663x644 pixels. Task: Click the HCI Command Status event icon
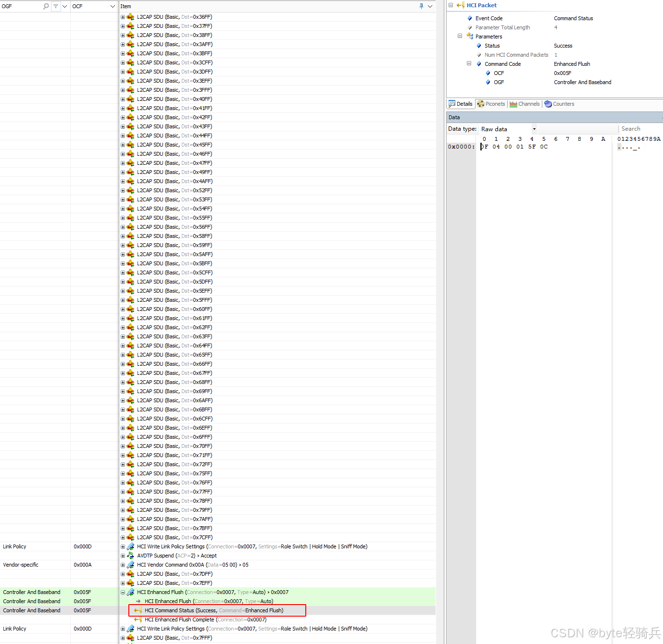[x=138, y=610]
